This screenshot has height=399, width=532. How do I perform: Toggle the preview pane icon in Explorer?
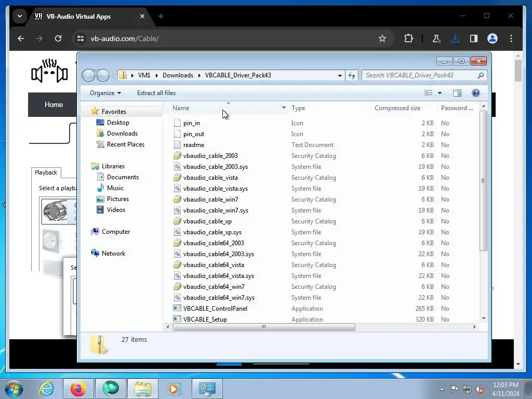click(x=457, y=93)
